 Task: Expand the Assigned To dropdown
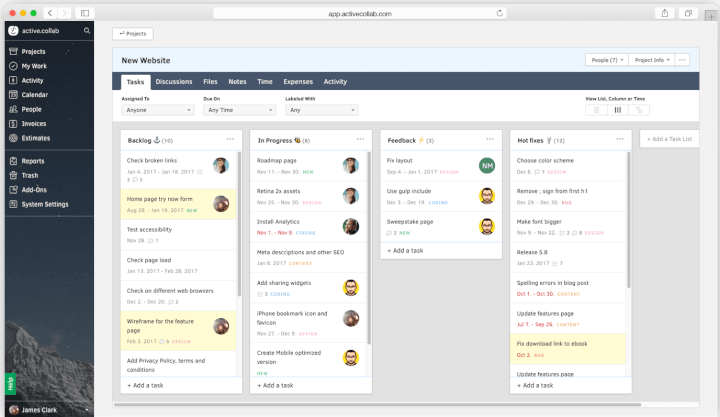pos(160,110)
